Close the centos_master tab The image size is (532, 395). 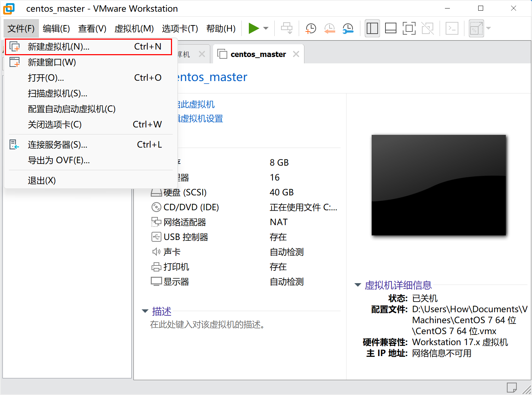pyautogui.click(x=296, y=54)
